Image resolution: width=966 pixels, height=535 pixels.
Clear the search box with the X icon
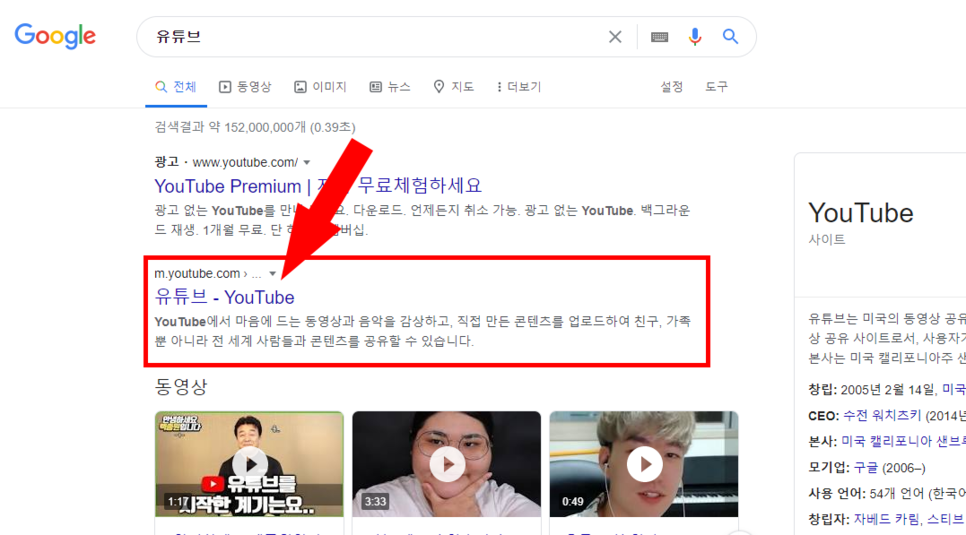pyautogui.click(x=615, y=37)
